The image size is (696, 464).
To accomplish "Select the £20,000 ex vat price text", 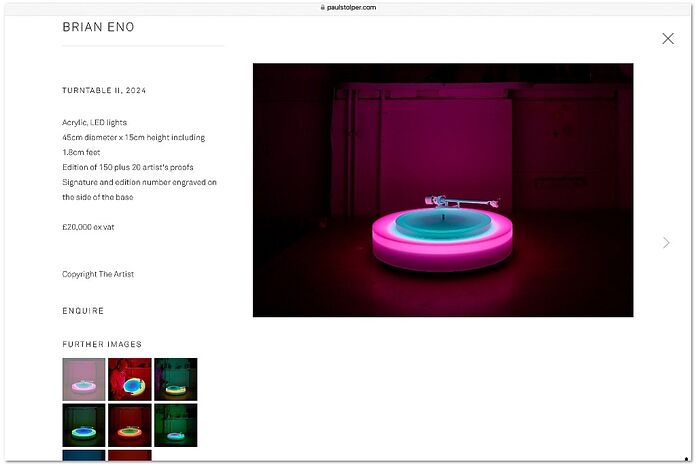I will pyautogui.click(x=88, y=227).
